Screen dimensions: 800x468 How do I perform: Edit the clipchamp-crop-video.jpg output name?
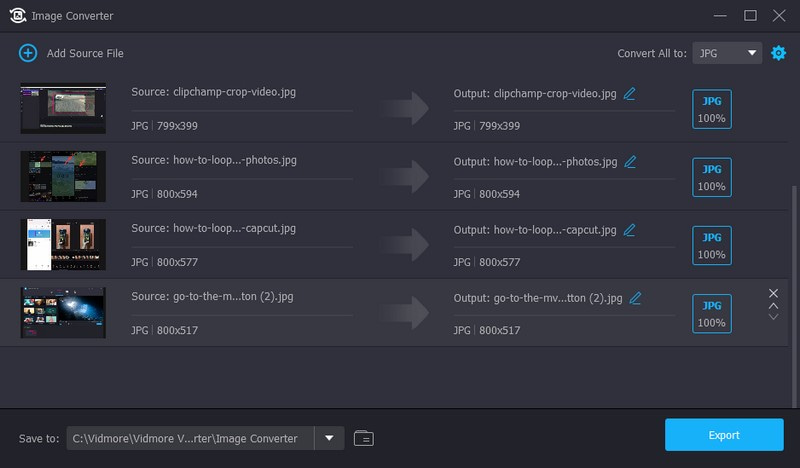629,93
